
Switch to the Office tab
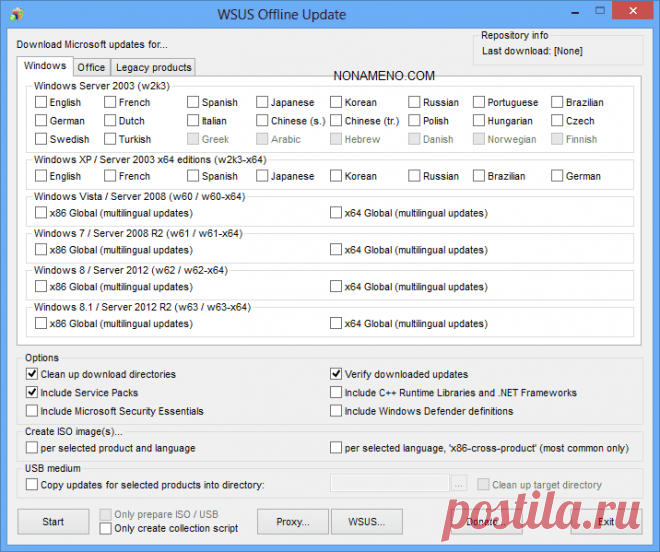tap(91, 67)
